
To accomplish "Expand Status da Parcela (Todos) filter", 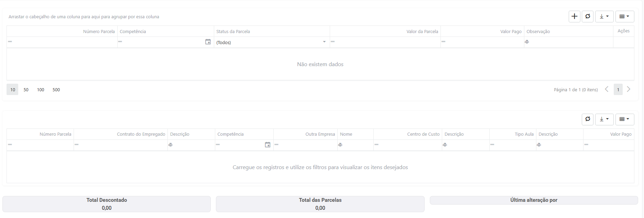I will pos(324,42).
